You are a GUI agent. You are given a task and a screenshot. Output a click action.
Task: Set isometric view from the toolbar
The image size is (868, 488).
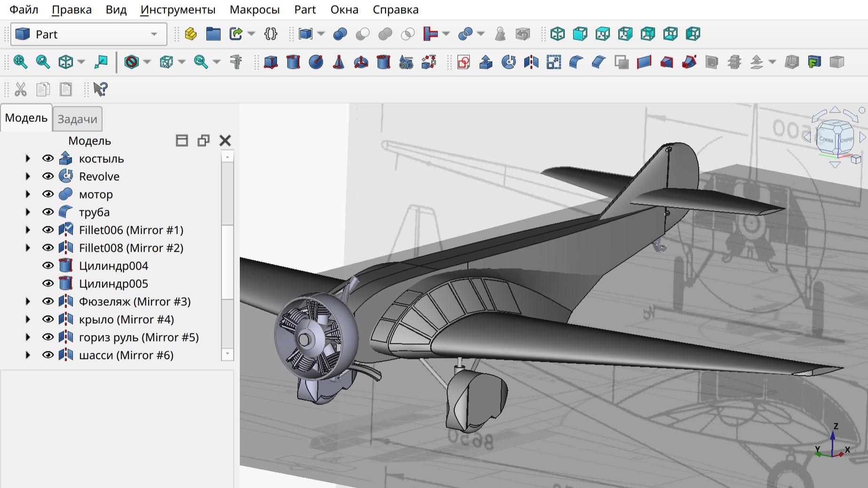(x=558, y=34)
